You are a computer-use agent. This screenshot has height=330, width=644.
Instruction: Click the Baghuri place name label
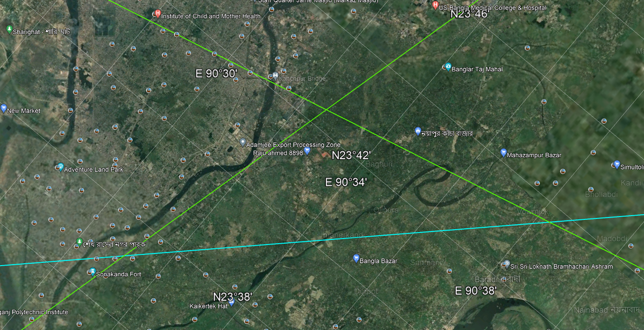[x=379, y=164]
